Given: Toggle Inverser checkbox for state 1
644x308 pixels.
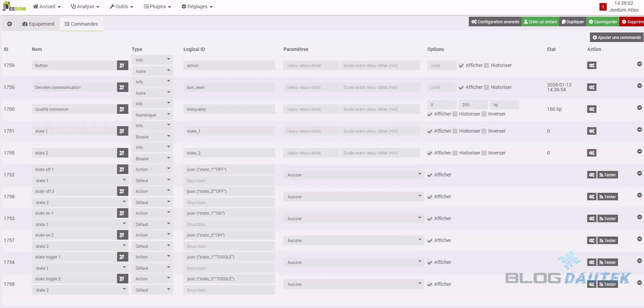Looking at the screenshot, I should 484,131.
